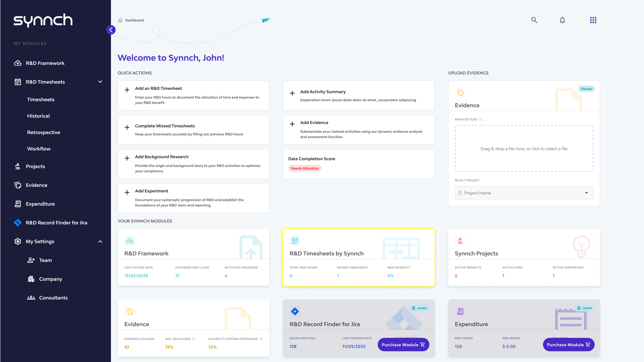Open the apps grid icon
Viewport: 644px width, 362px height.
coord(593,20)
